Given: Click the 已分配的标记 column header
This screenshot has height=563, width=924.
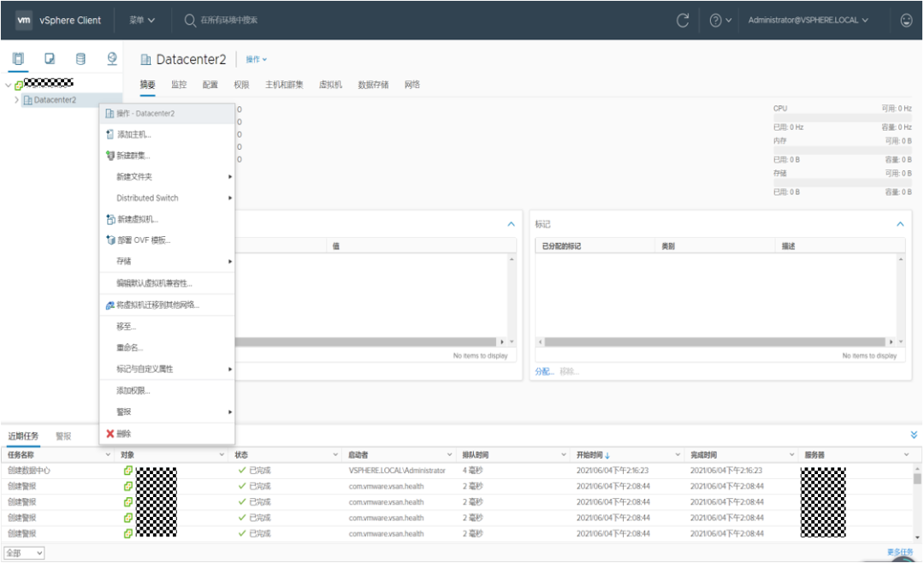Looking at the screenshot, I should (x=561, y=246).
